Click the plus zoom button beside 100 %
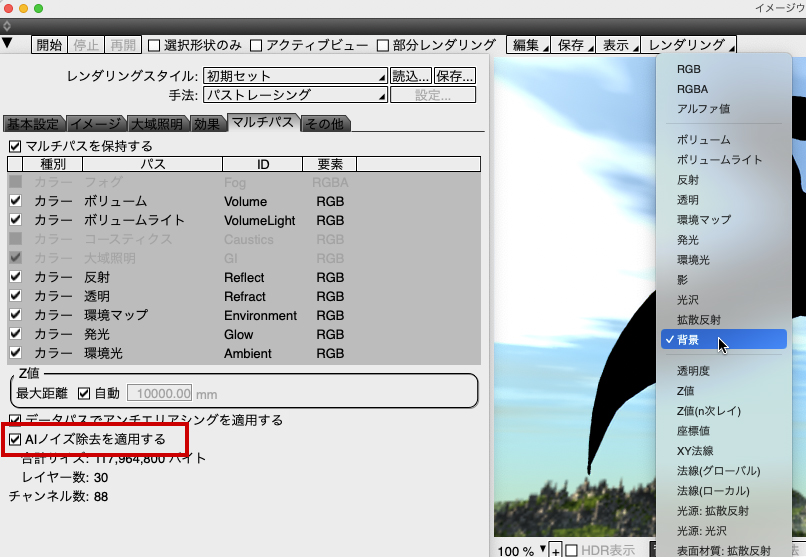This screenshot has width=806, height=557. coord(556,550)
